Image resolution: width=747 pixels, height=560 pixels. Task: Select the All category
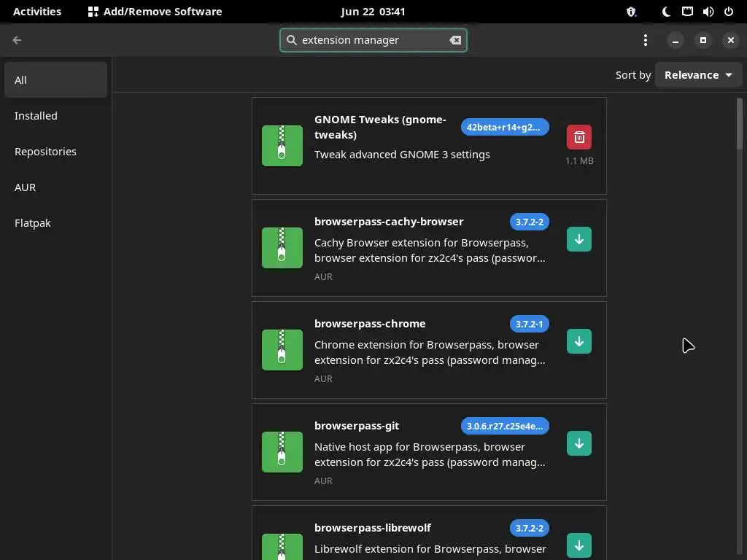[55, 80]
